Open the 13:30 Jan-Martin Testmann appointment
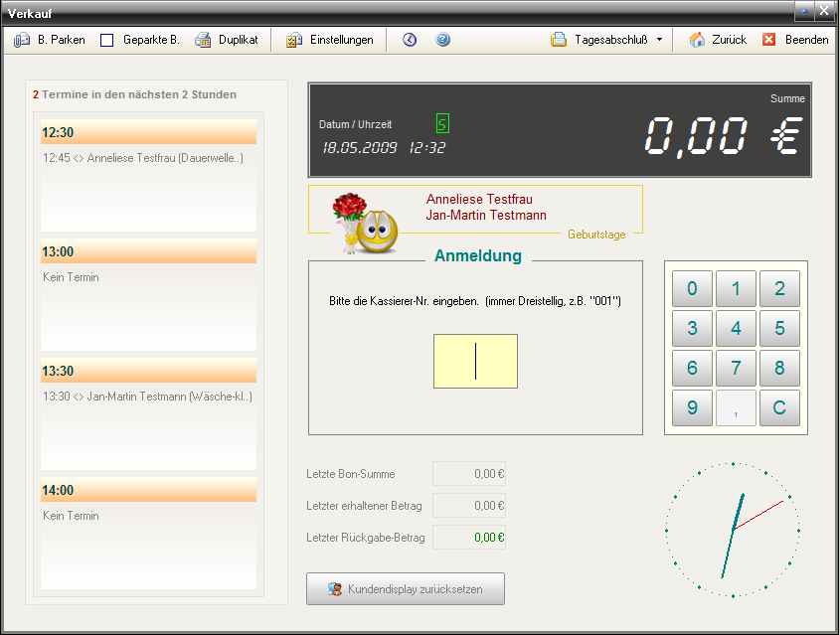The image size is (840, 635). pos(147,397)
